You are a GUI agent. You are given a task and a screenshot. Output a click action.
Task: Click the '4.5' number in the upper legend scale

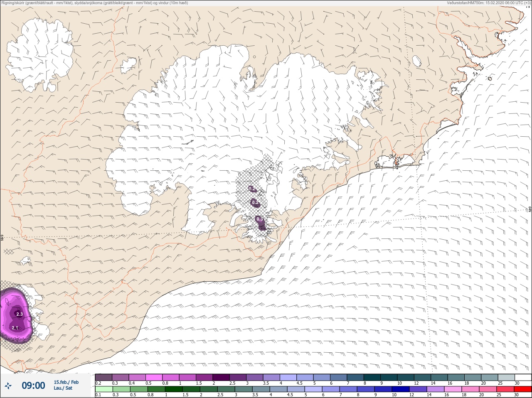click(x=299, y=383)
